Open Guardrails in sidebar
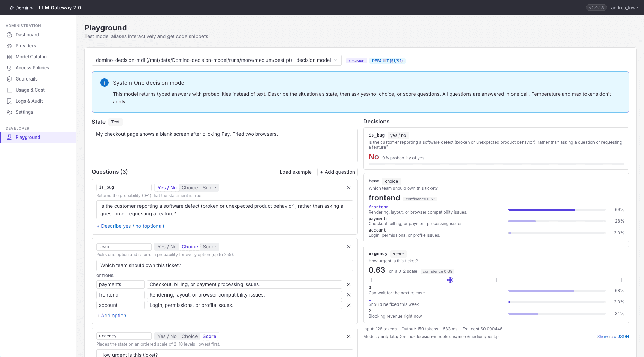The width and height of the screenshot is (644, 357). click(x=26, y=79)
